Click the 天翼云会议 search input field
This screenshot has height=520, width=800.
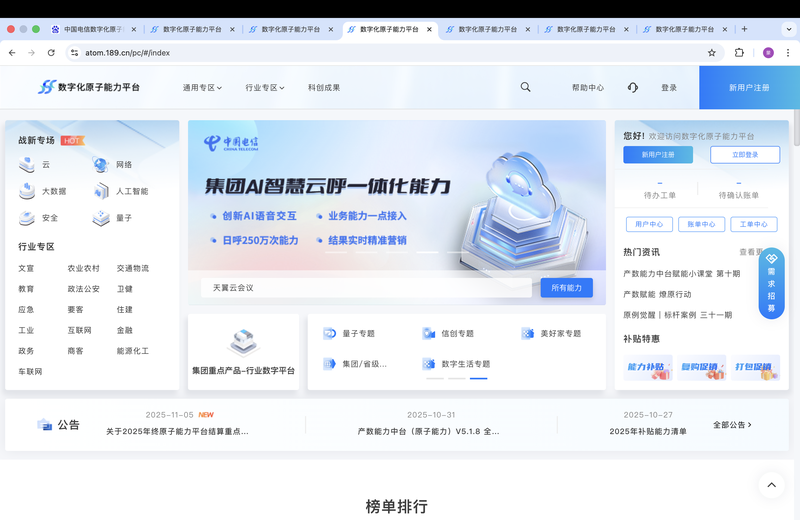(x=366, y=288)
